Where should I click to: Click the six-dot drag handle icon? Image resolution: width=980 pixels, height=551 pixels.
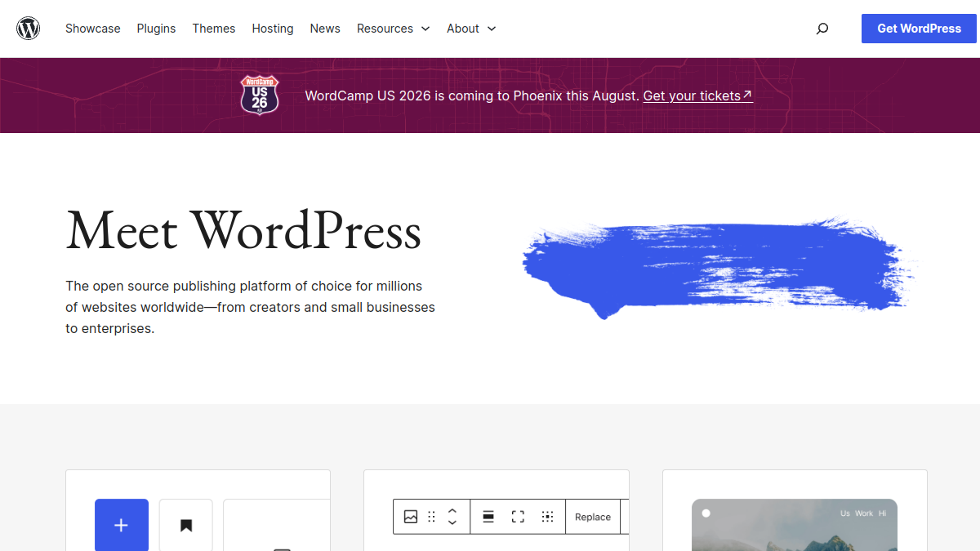[x=432, y=517]
